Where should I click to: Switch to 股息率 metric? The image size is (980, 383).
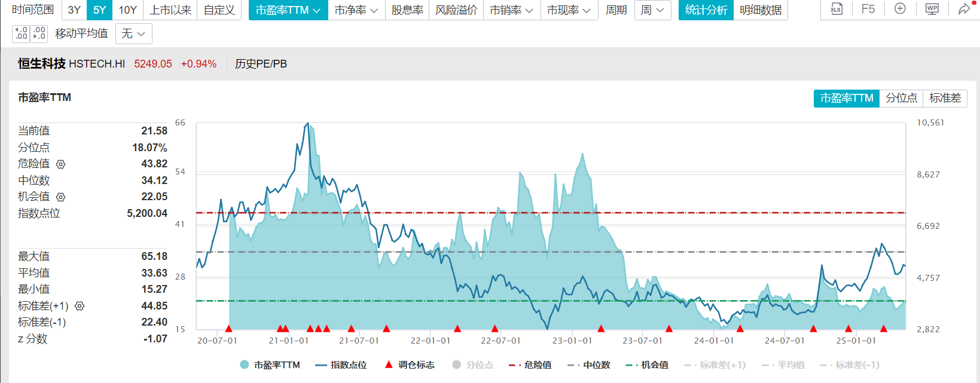pyautogui.click(x=407, y=10)
